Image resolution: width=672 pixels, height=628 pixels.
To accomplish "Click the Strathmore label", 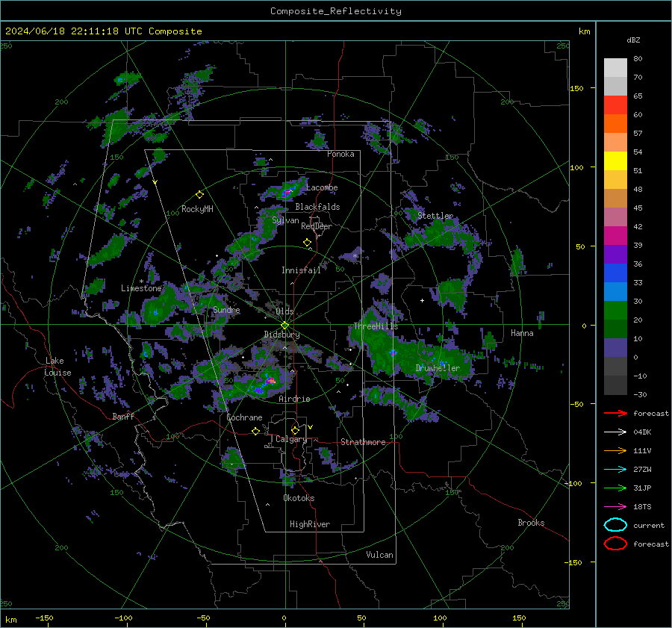I will point(363,442).
